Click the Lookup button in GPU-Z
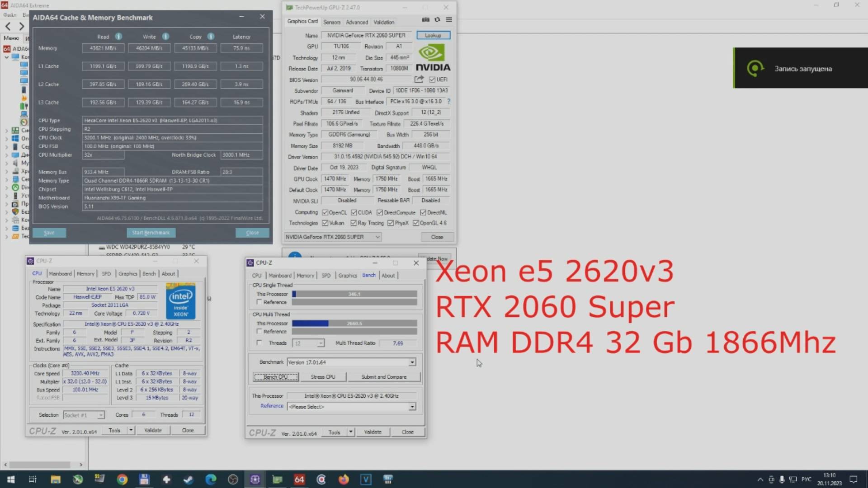 pyautogui.click(x=433, y=35)
